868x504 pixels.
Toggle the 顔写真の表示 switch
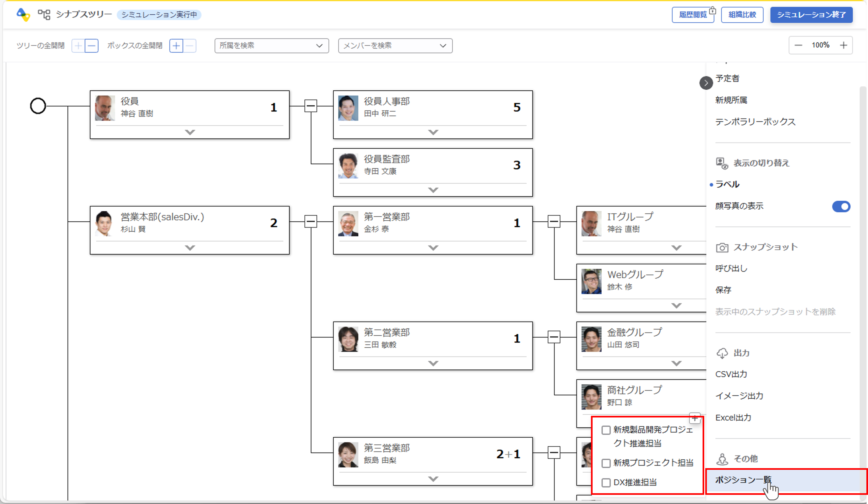(841, 206)
